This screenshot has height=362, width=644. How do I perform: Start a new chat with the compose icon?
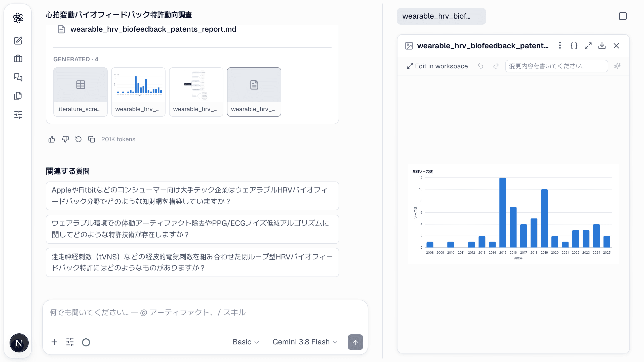[x=18, y=40]
